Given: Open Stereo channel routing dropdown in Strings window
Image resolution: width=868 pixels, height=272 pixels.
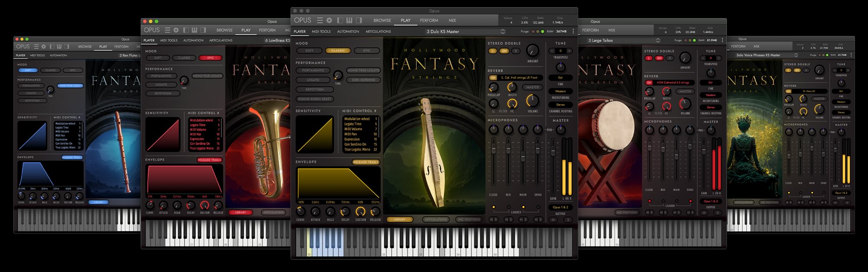Looking at the screenshot, I should point(561,105).
